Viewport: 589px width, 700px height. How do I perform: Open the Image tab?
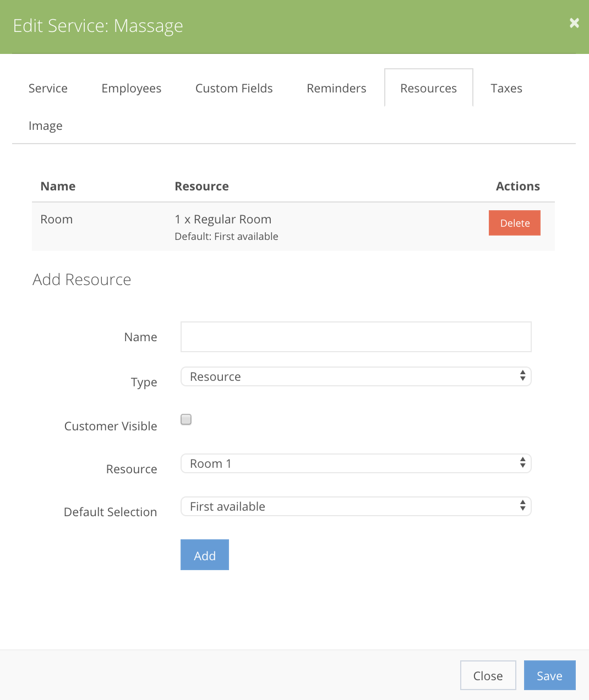pos(45,125)
